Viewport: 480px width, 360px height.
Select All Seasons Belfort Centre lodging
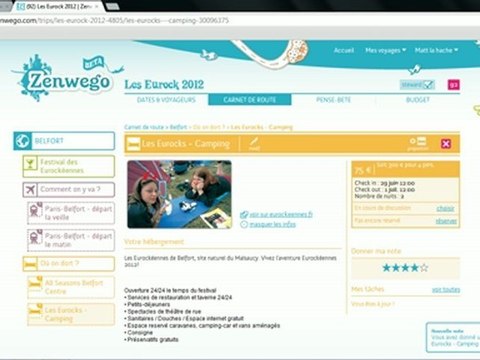[71, 287]
